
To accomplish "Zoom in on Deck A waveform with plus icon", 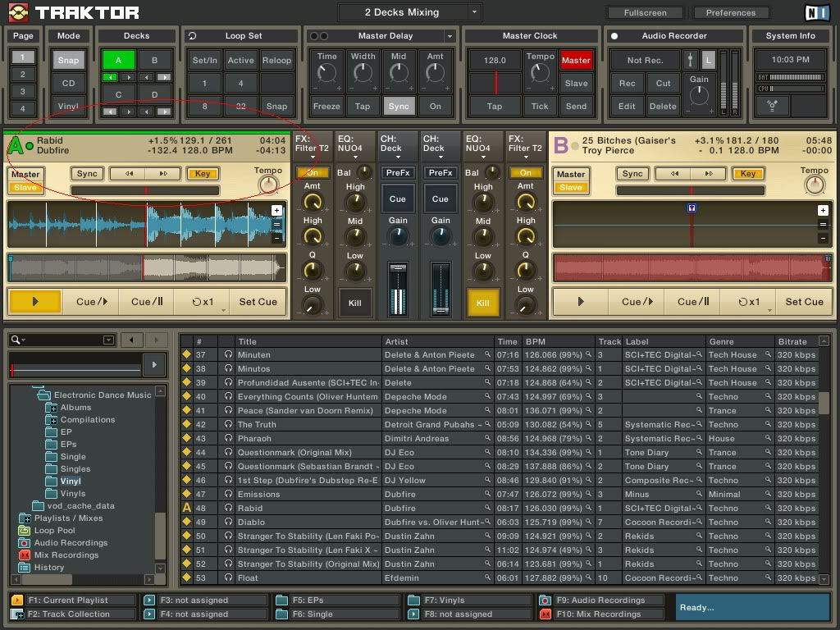I will tap(276, 211).
